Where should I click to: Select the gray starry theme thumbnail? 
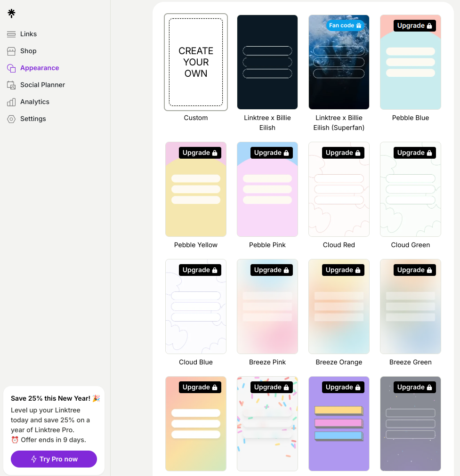click(411, 424)
